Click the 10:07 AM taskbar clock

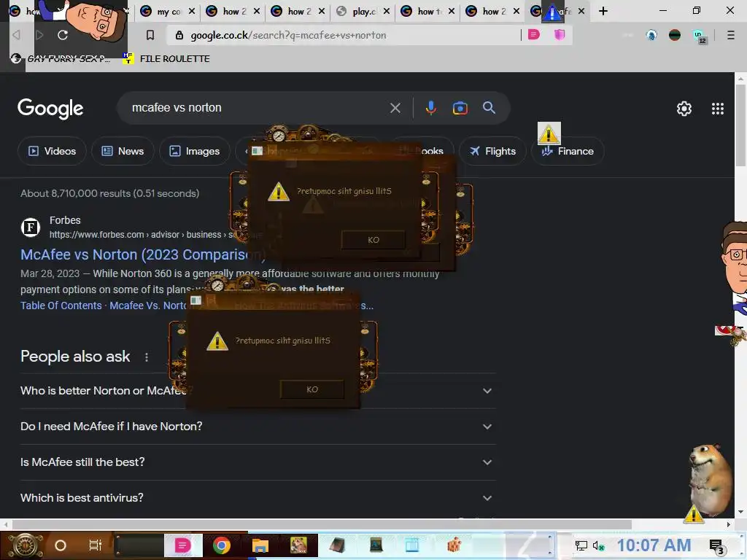[654, 545]
